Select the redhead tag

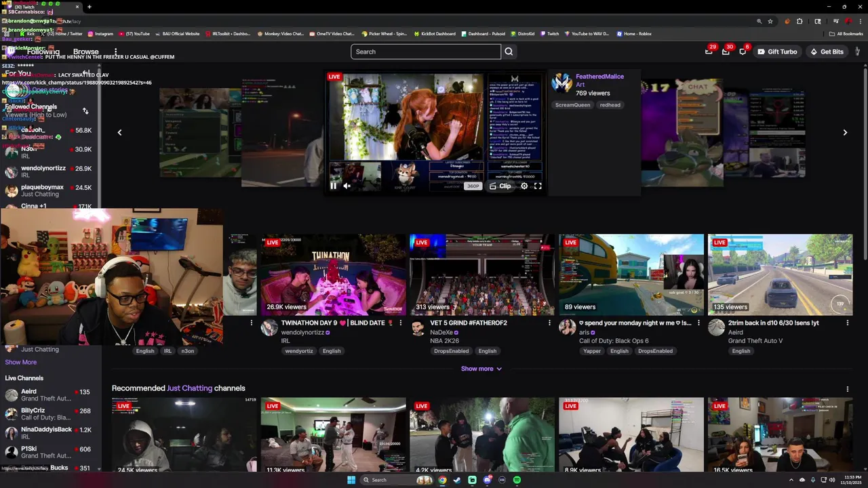pyautogui.click(x=610, y=105)
